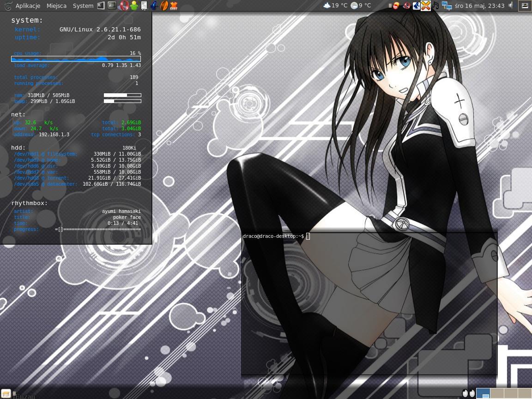Open the 19 °C weather applet
532x399 pixels.
tap(335, 6)
